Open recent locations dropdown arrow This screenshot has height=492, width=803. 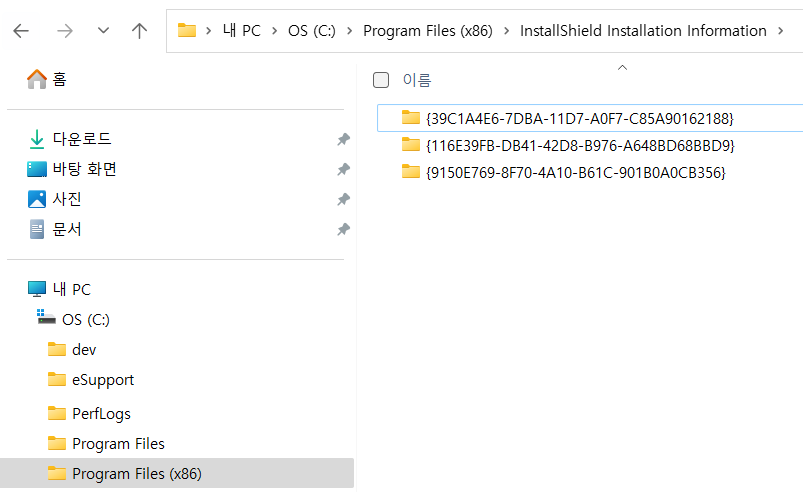point(103,31)
